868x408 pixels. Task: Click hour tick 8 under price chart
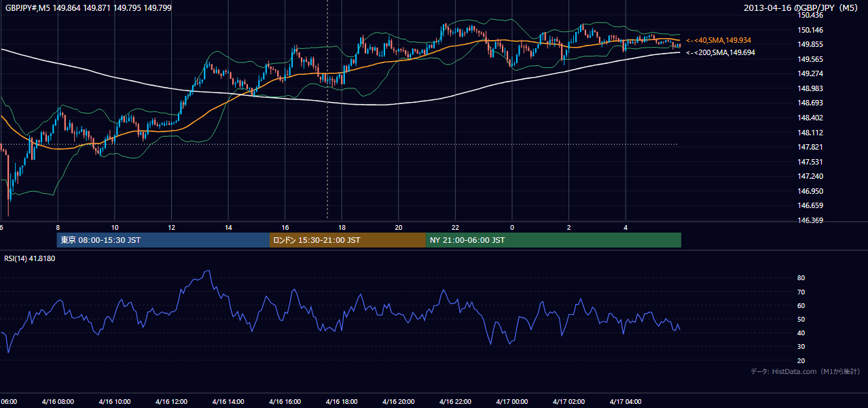(58, 228)
